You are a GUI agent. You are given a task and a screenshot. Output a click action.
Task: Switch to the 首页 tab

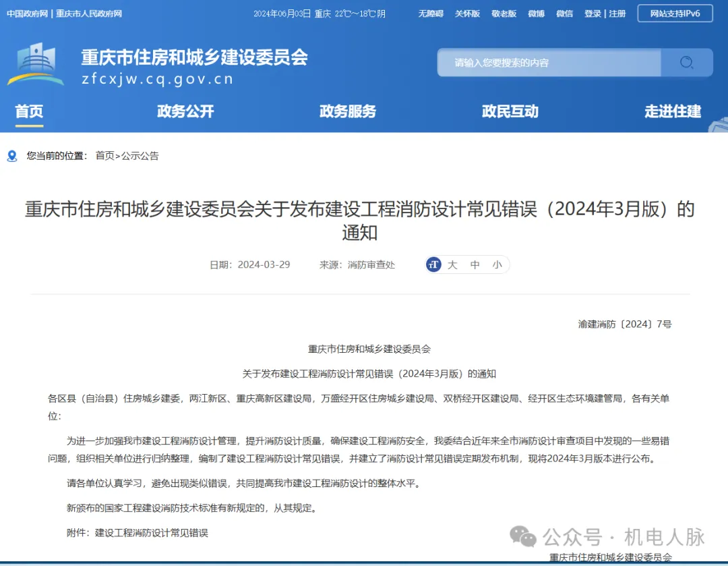click(x=28, y=112)
